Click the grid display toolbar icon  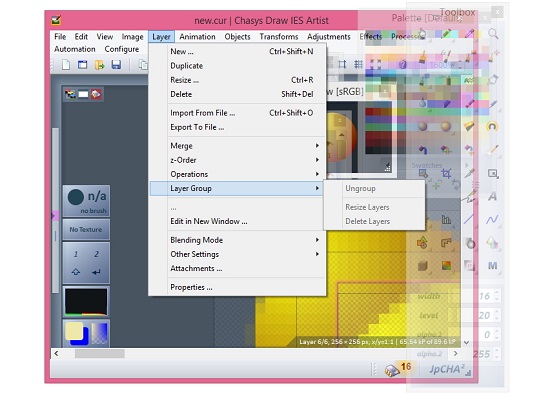point(358,64)
